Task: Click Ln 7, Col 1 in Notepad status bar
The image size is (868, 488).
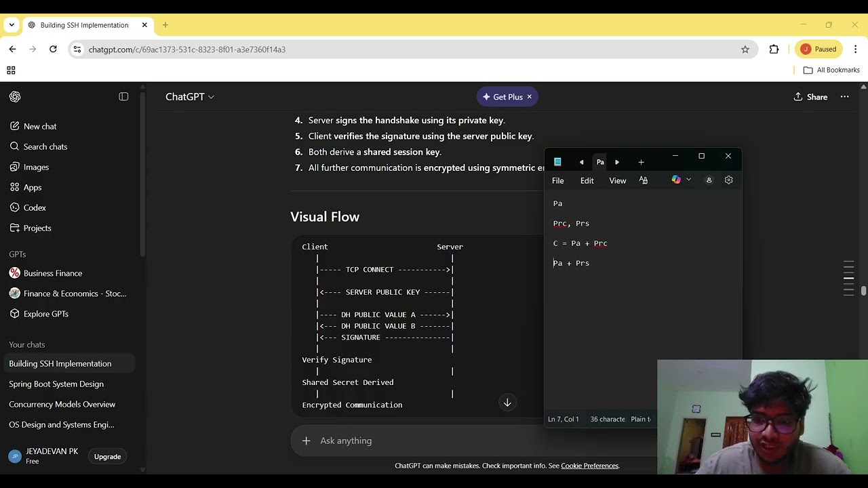Action: pyautogui.click(x=564, y=419)
